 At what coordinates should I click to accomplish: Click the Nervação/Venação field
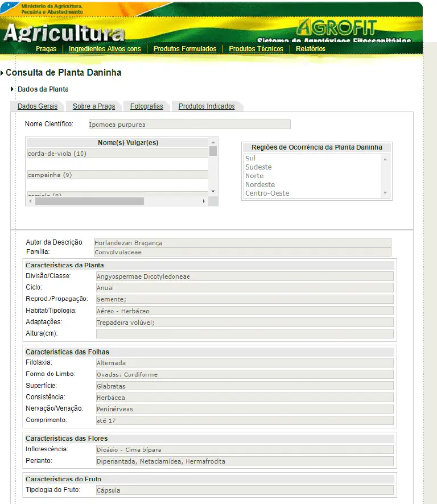[x=245, y=409]
